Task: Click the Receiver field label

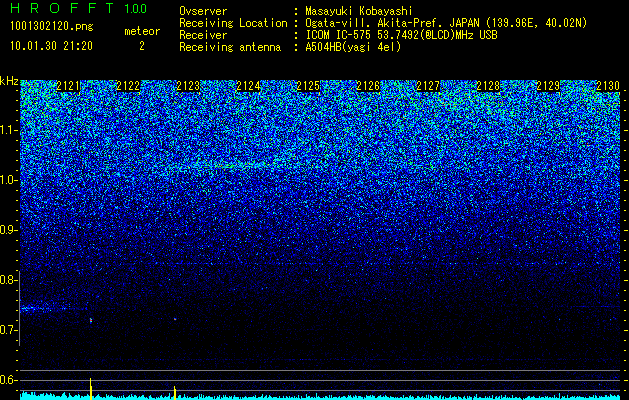Action: [x=203, y=35]
